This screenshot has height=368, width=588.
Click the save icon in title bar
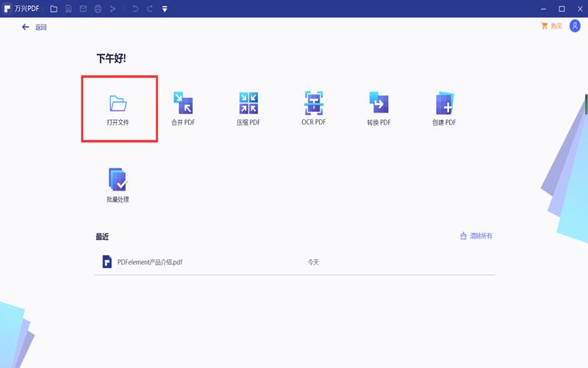coord(68,9)
